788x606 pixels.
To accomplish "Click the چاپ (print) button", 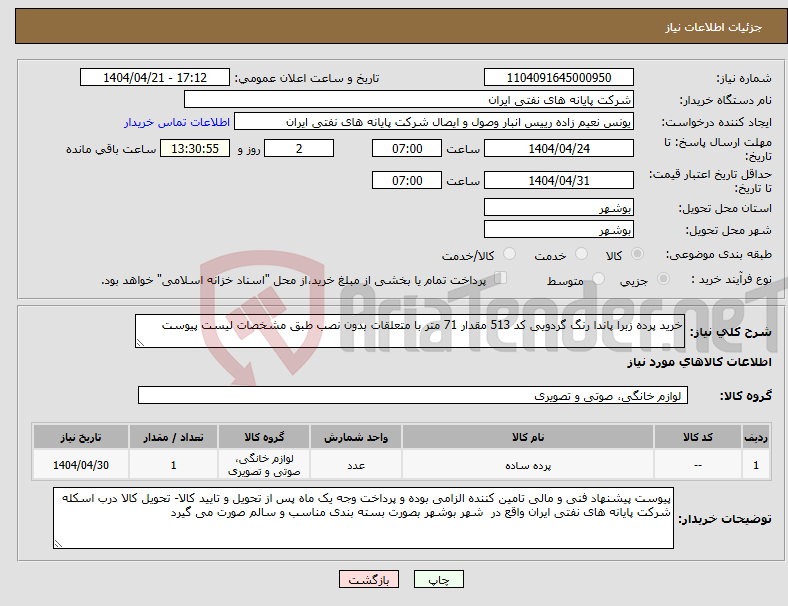I will (x=438, y=579).
